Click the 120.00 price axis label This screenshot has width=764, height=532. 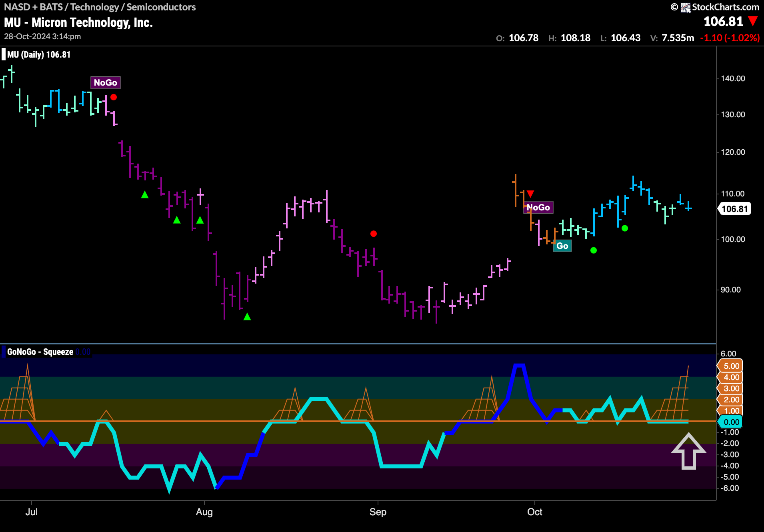pyautogui.click(x=733, y=152)
